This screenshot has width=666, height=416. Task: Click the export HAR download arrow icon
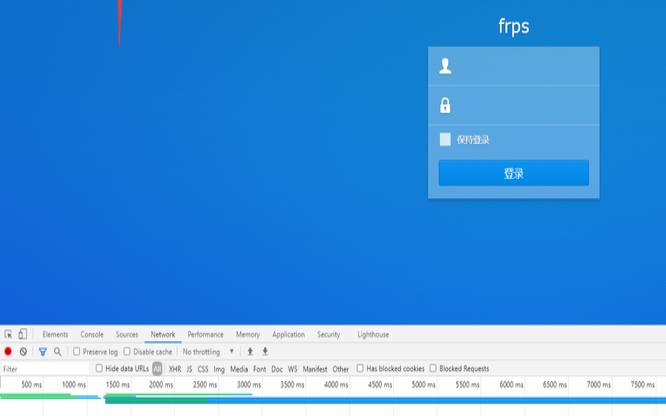click(x=265, y=351)
